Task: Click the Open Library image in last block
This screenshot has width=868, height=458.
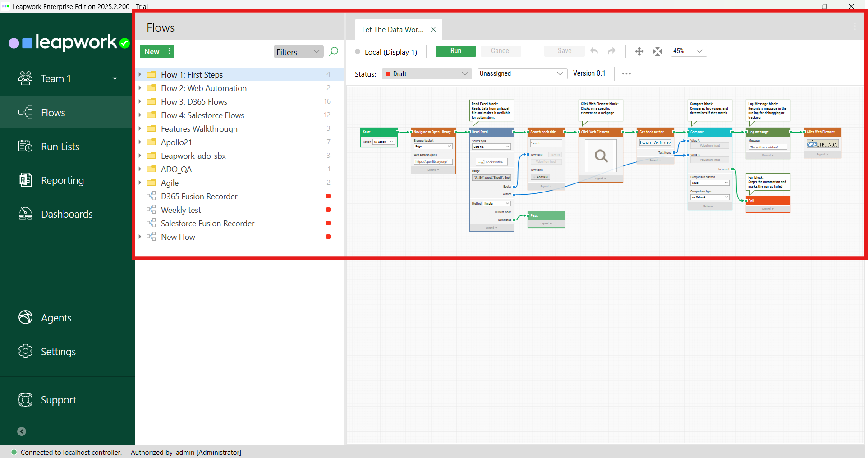Action: click(822, 145)
